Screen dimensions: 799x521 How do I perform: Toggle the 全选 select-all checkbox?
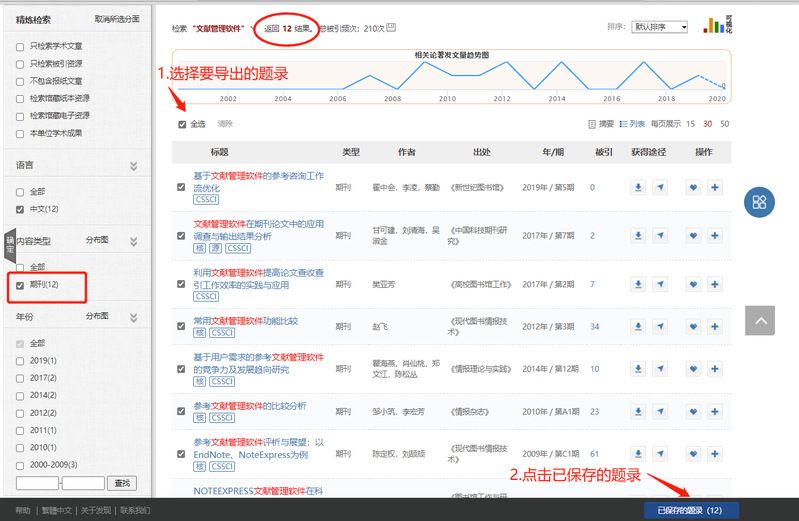coord(182,125)
